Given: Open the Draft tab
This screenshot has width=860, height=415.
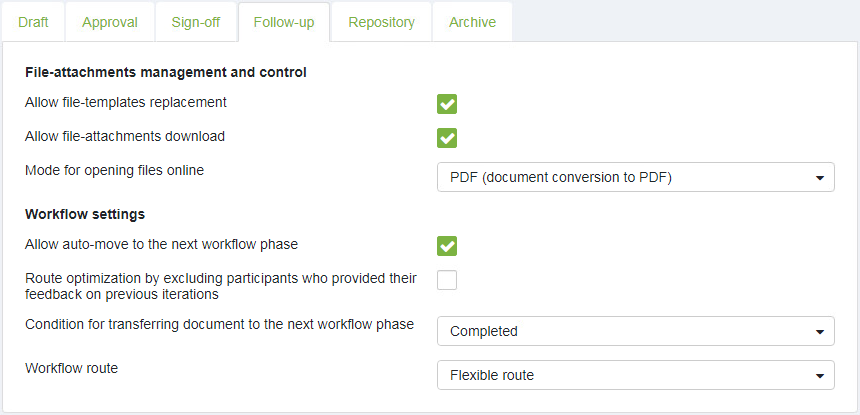Looking at the screenshot, I should pos(33,22).
